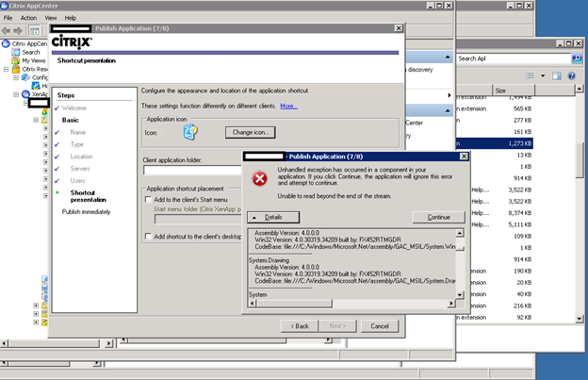Enable Add to the client's Start menu
Screen dimensions: 588x380
tap(148, 200)
